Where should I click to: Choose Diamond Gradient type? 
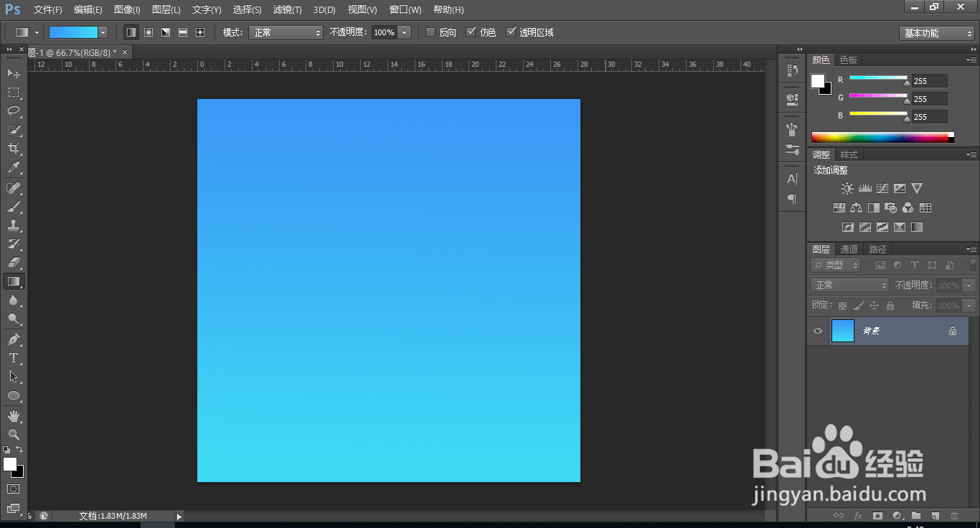click(x=200, y=32)
